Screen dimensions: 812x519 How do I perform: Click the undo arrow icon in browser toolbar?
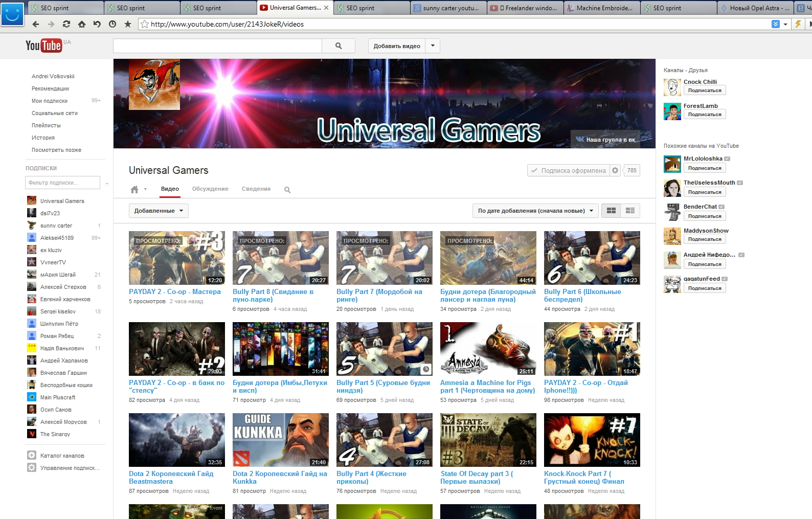(97, 24)
